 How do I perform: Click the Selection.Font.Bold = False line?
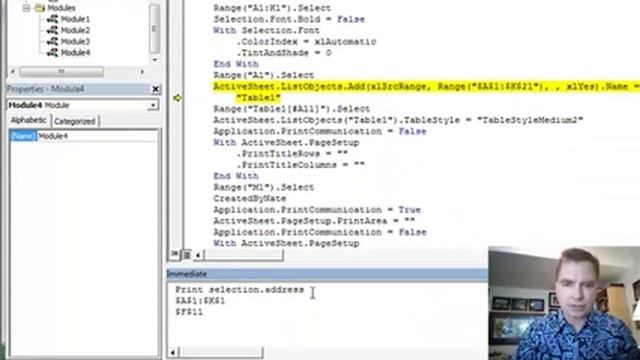(289, 19)
